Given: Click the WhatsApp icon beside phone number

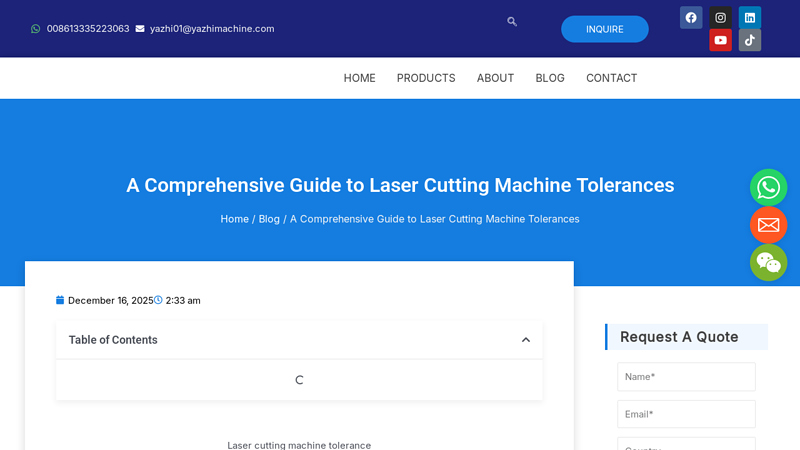Looking at the screenshot, I should [x=35, y=29].
